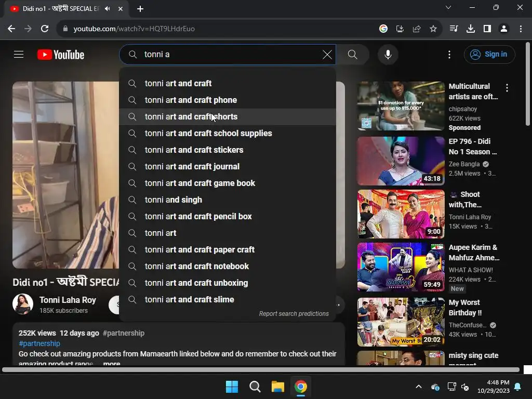Screen dimensions: 532x399
Task: Click in the YouTube search field
Action: [x=228, y=54]
